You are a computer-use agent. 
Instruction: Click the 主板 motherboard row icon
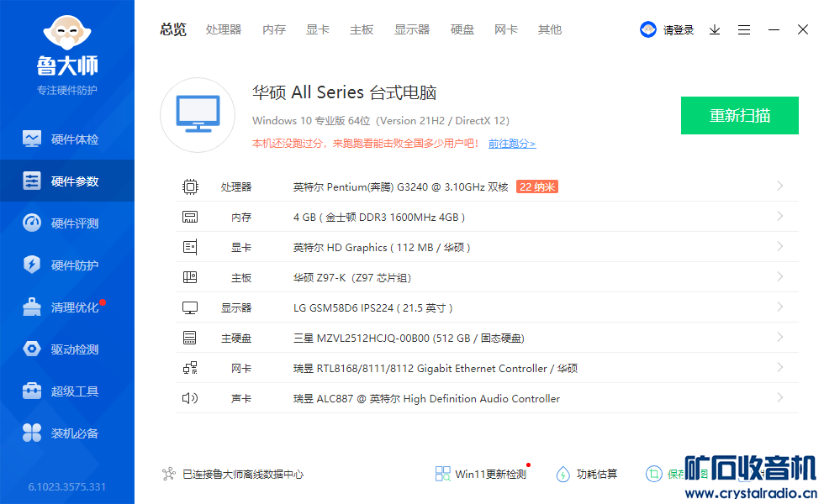click(190, 277)
